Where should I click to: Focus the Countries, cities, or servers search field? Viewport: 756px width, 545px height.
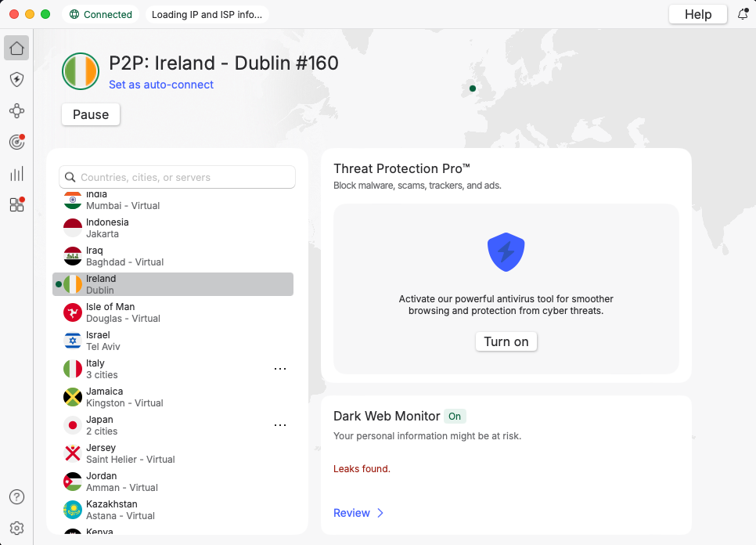click(x=177, y=177)
